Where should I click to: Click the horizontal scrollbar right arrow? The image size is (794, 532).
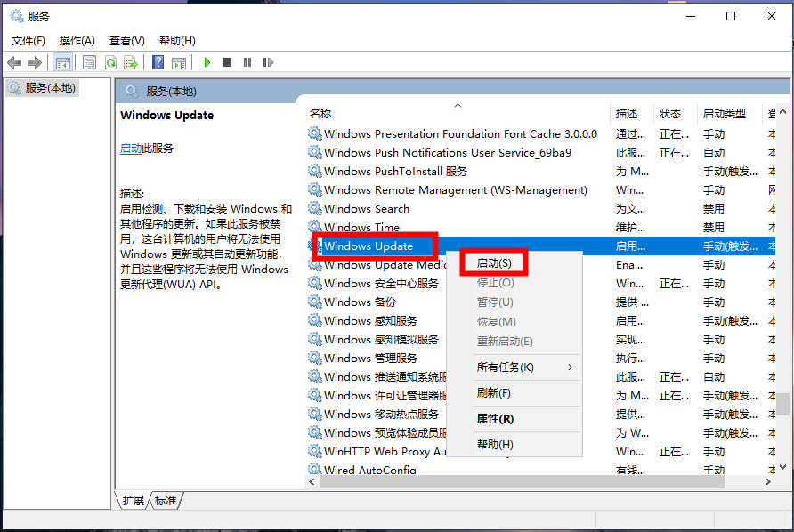click(x=768, y=482)
